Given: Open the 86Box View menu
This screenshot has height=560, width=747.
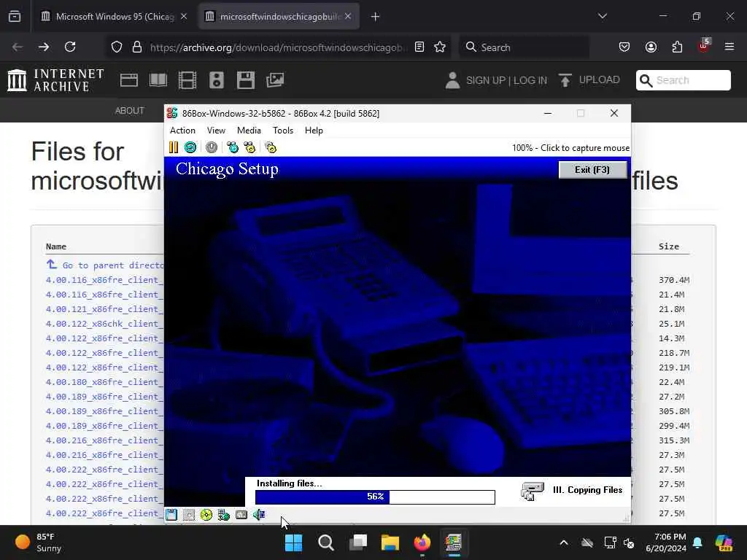Looking at the screenshot, I should [x=216, y=131].
